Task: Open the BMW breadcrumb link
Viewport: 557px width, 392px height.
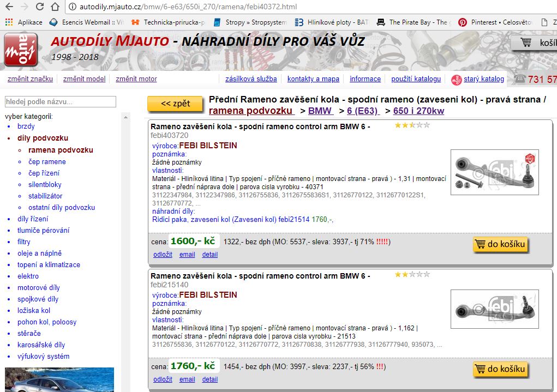Action: [320, 111]
